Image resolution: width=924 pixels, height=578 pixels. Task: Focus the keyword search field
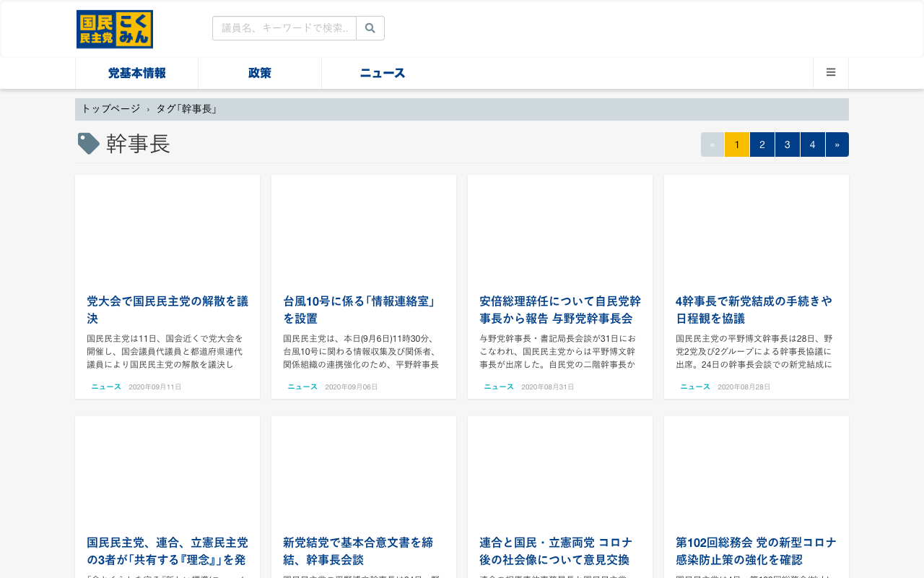click(x=284, y=28)
